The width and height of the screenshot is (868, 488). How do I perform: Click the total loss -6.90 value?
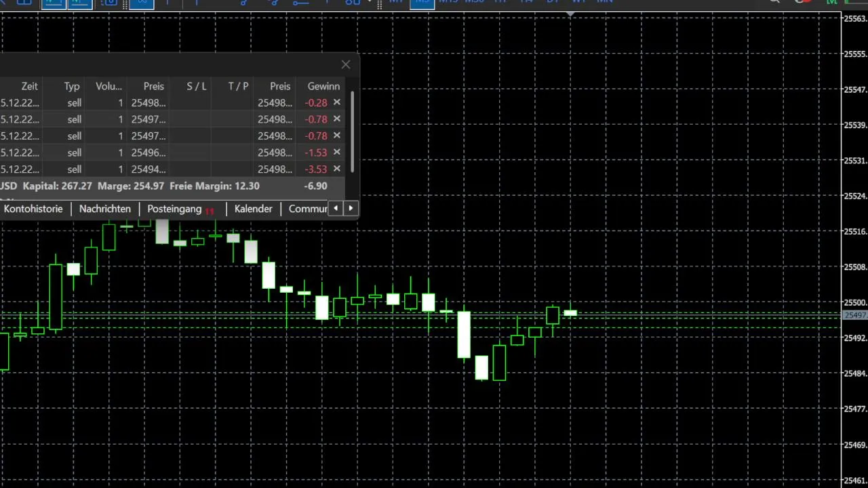point(316,186)
